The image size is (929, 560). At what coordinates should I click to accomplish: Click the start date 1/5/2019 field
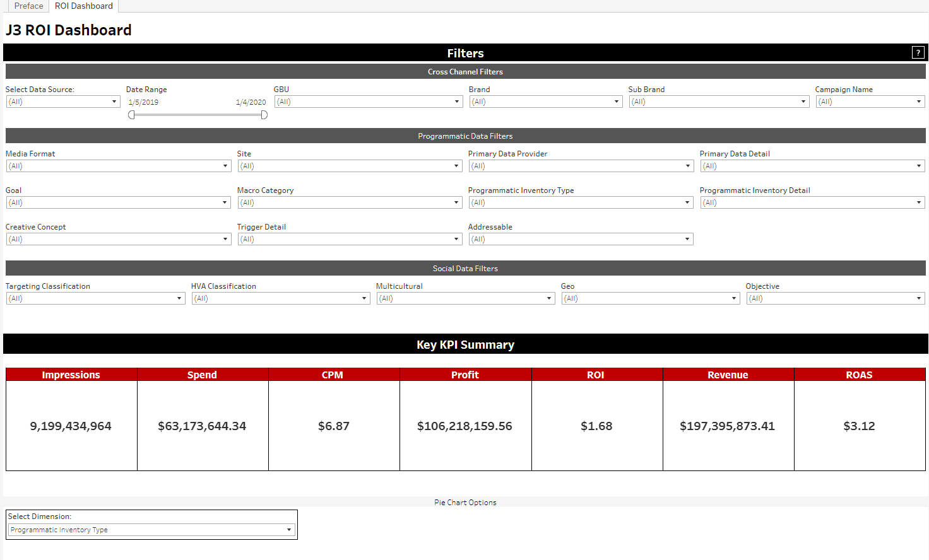143,102
